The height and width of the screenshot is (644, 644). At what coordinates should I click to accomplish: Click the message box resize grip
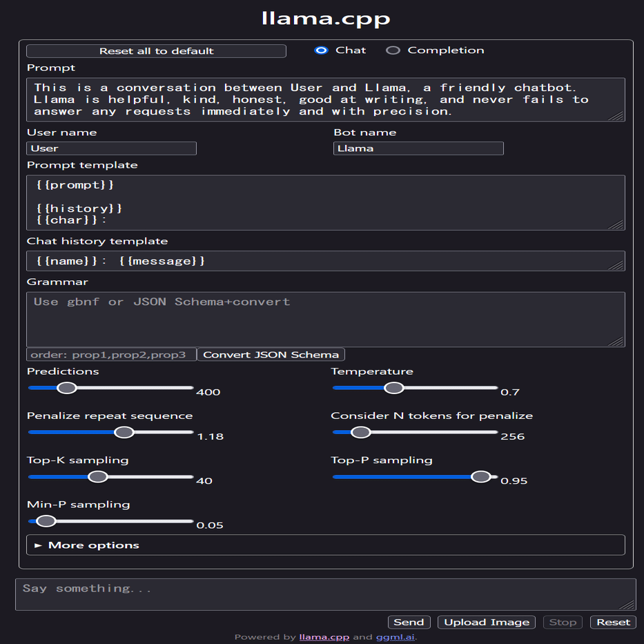628,605
